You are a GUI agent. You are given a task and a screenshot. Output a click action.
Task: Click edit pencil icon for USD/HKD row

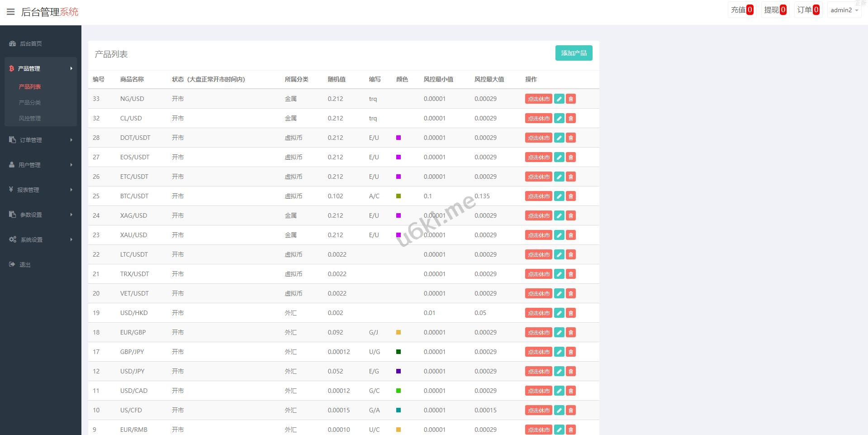pyautogui.click(x=559, y=313)
